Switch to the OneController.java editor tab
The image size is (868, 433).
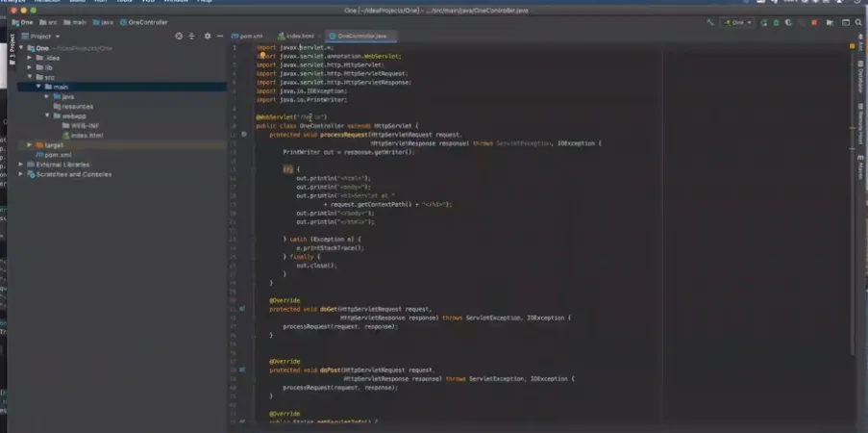(x=361, y=36)
